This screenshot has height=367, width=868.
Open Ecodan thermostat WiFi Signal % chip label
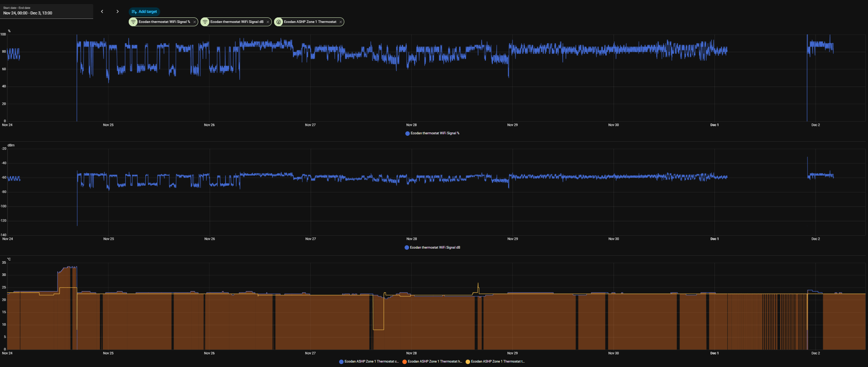(164, 22)
